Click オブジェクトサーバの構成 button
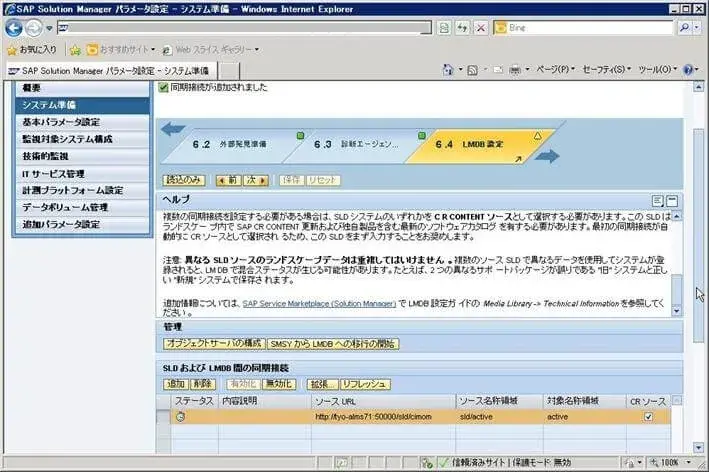This screenshot has height=472, width=709. coord(214,344)
